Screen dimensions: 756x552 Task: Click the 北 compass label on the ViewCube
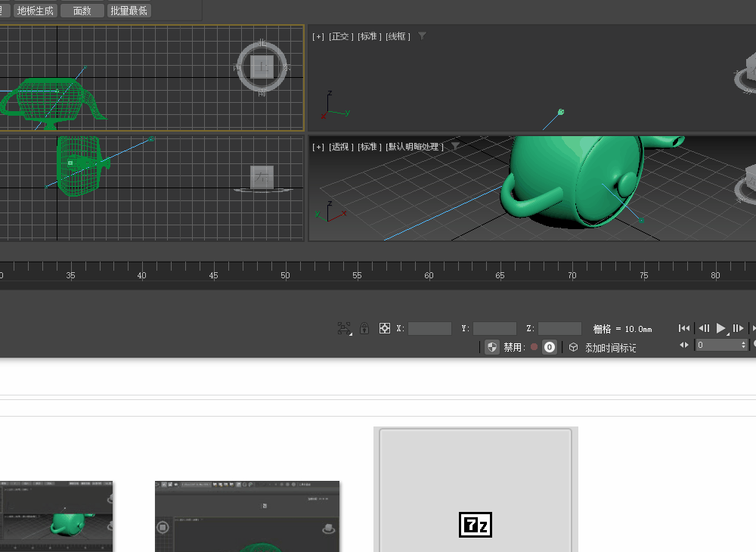[262, 42]
